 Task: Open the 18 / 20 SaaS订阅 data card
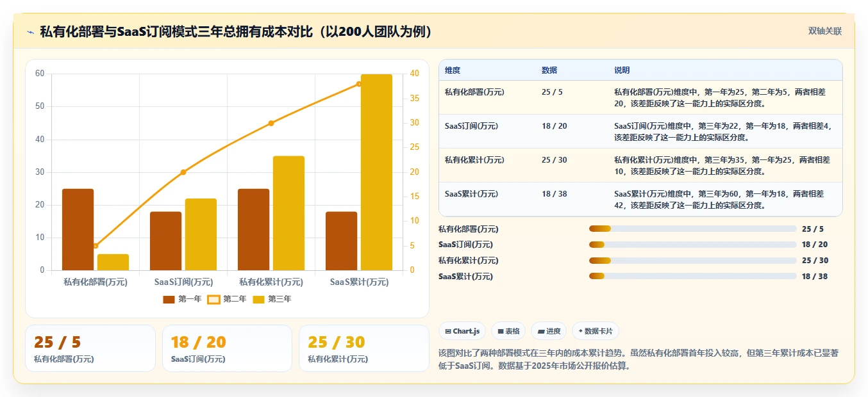(x=227, y=348)
